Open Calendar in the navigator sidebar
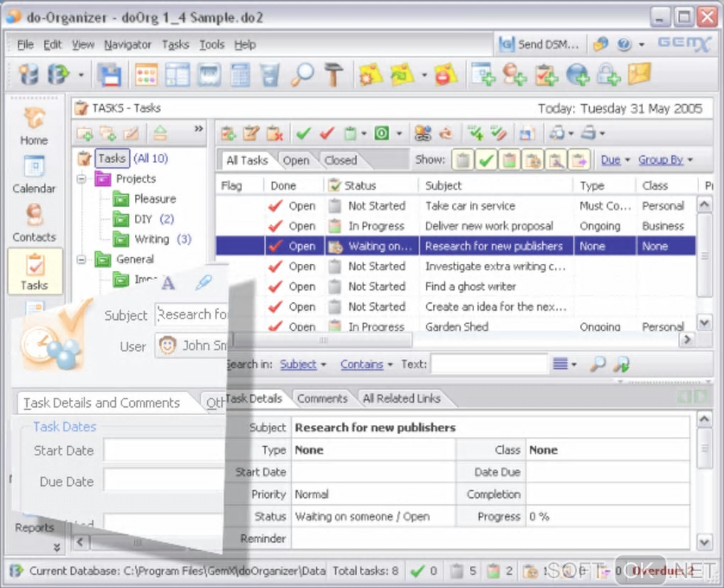Screen dimensions: 724x588 point(34,174)
